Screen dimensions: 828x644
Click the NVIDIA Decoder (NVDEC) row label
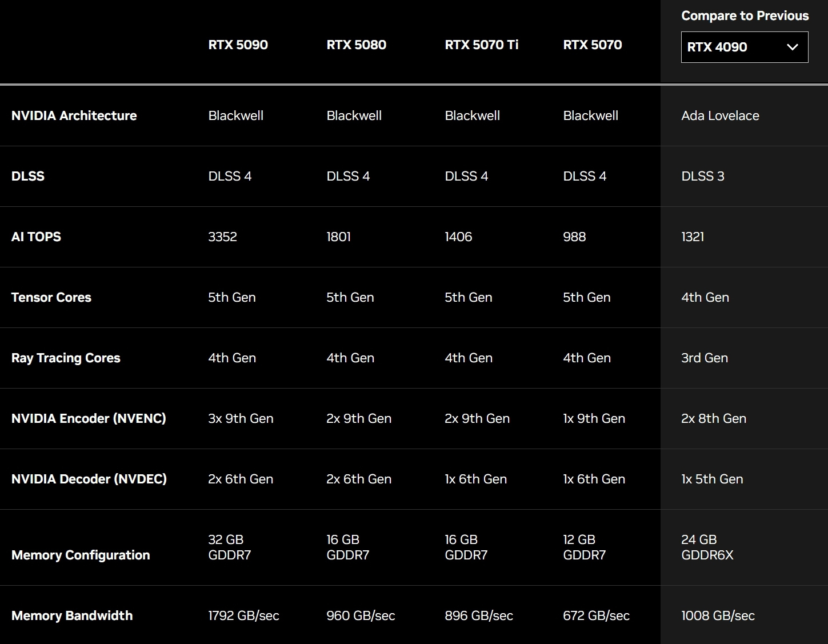tap(89, 479)
